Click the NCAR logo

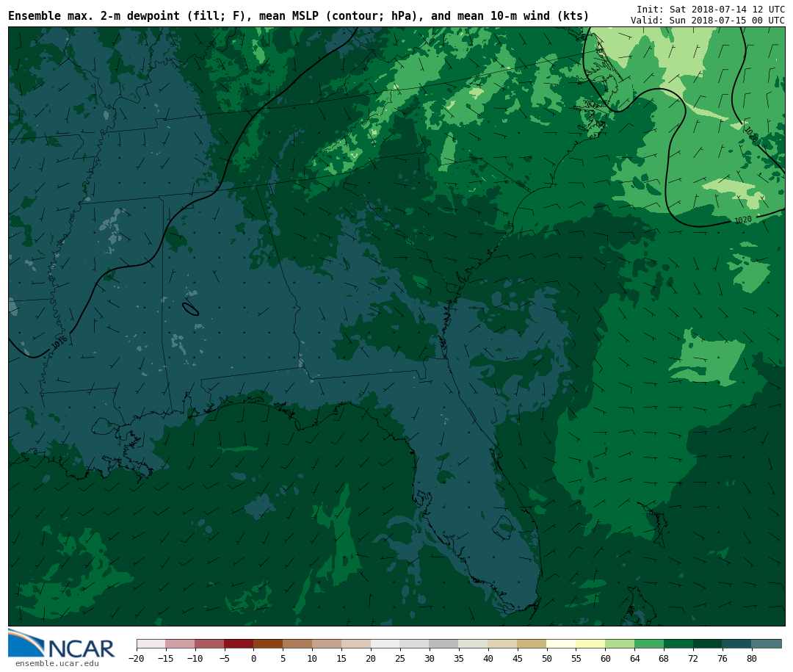pos(61,644)
